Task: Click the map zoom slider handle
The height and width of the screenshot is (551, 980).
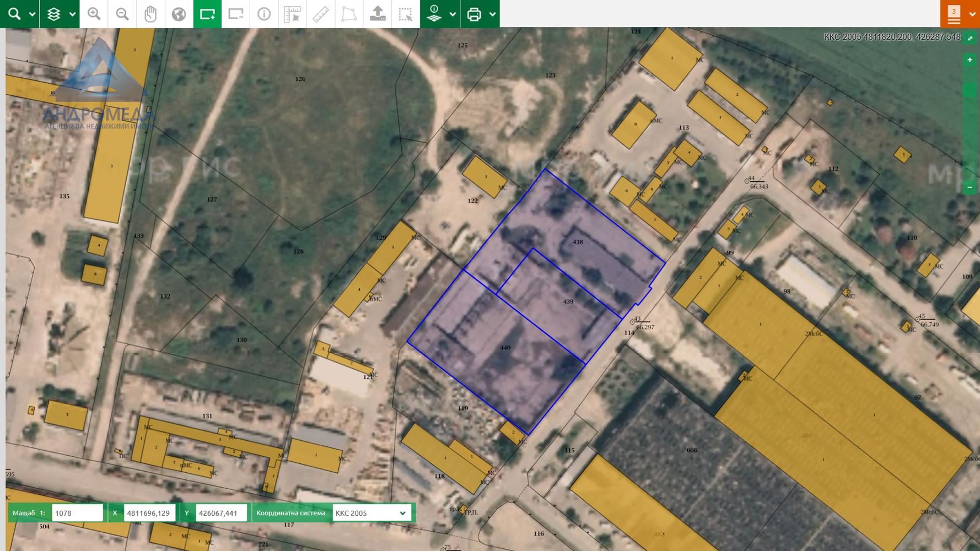Action: 970,90
